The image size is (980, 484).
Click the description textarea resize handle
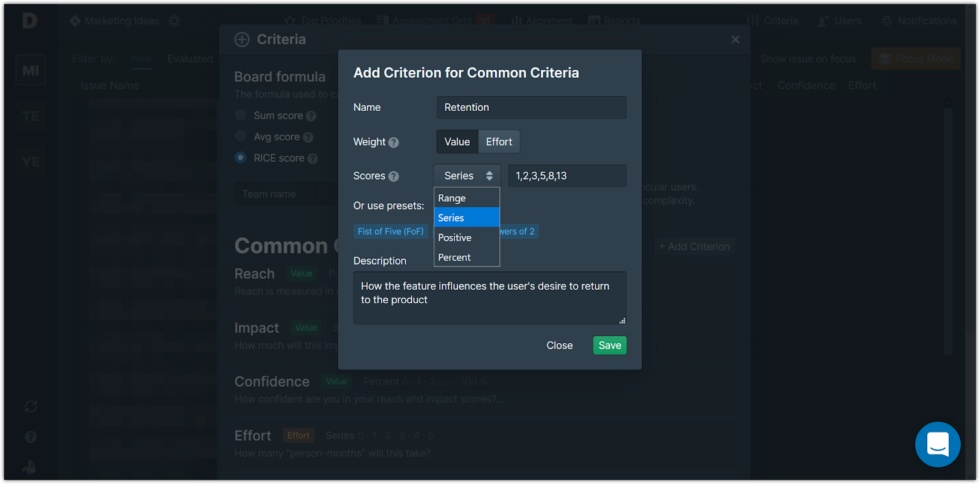pos(622,320)
